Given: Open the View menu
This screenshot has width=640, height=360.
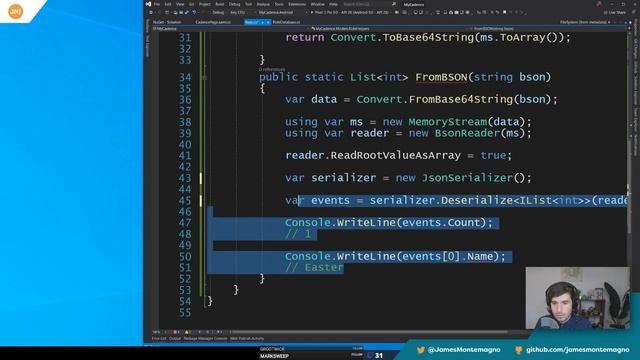Looking at the screenshot, I should point(180,4).
